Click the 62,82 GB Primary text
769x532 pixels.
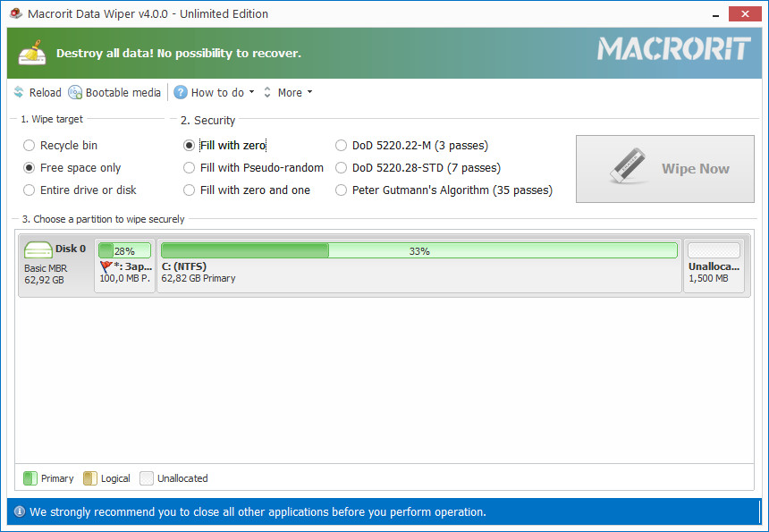[199, 278]
